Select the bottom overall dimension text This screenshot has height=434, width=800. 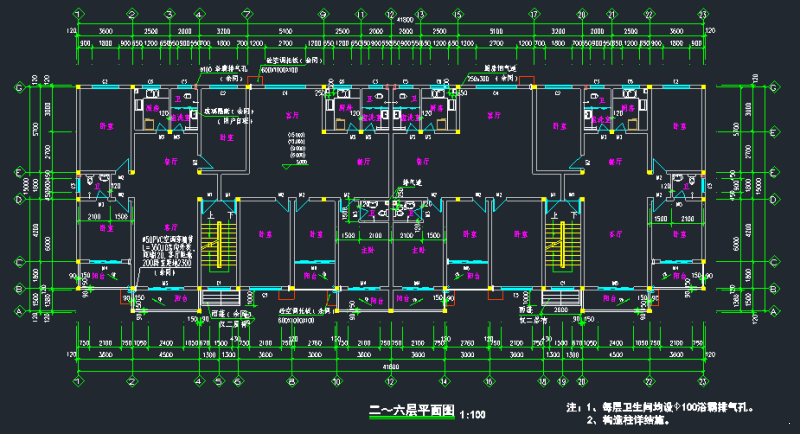click(397, 366)
